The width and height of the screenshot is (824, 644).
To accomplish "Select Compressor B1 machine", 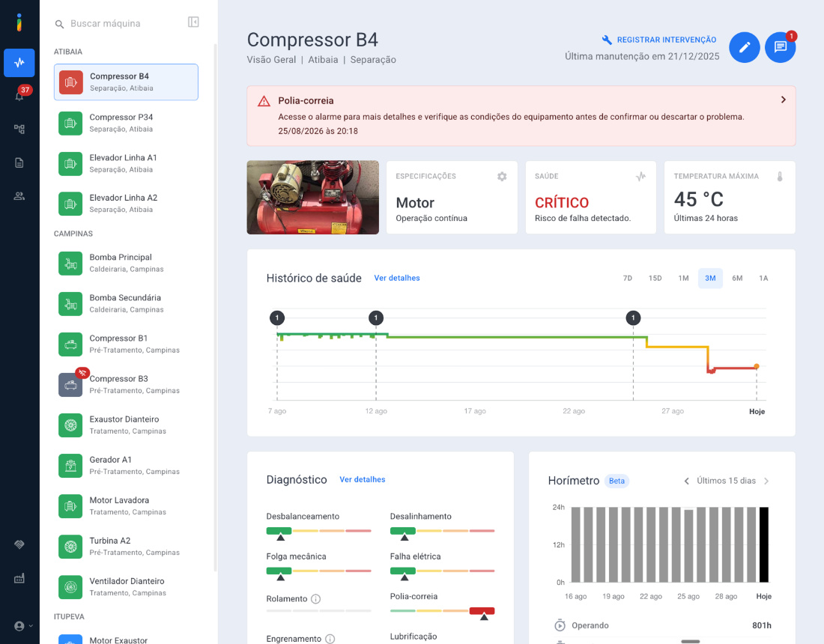I will pyautogui.click(x=126, y=344).
